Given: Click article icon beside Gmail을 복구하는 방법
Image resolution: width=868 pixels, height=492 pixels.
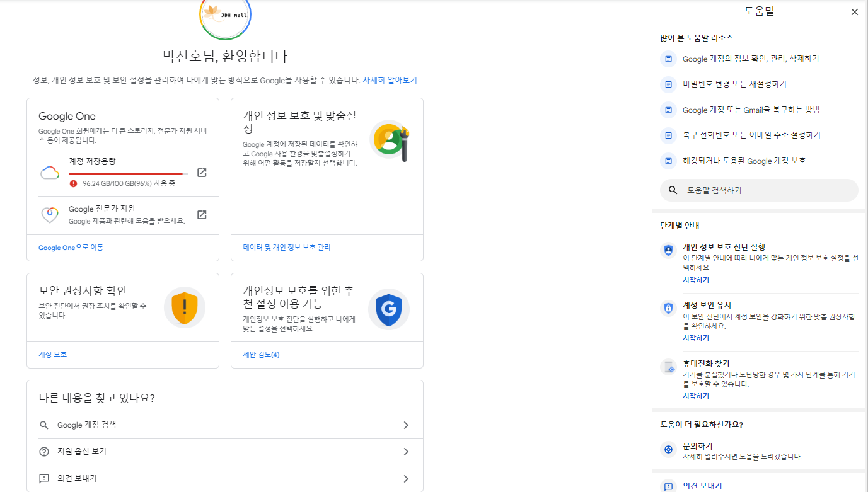Looking at the screenshot, I should click(x=668, y=110).
